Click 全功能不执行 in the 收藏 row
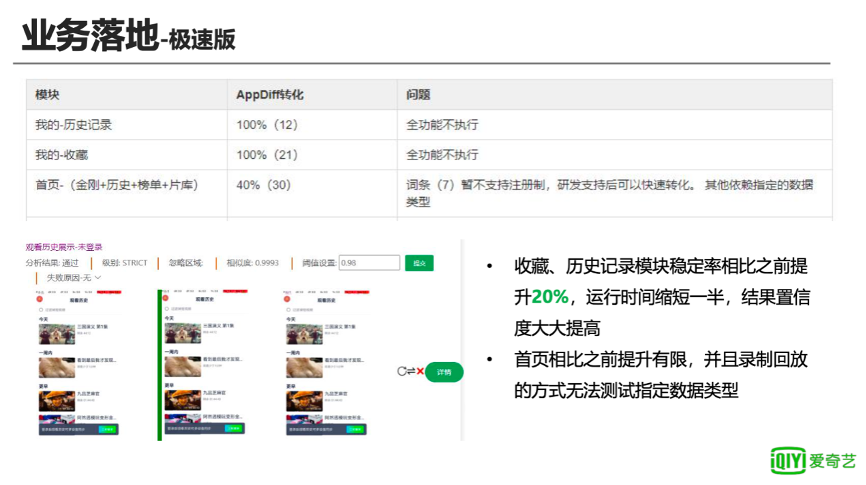Image resolution: width=866 pixels, height=485 pixels. (x=442, y=155)
